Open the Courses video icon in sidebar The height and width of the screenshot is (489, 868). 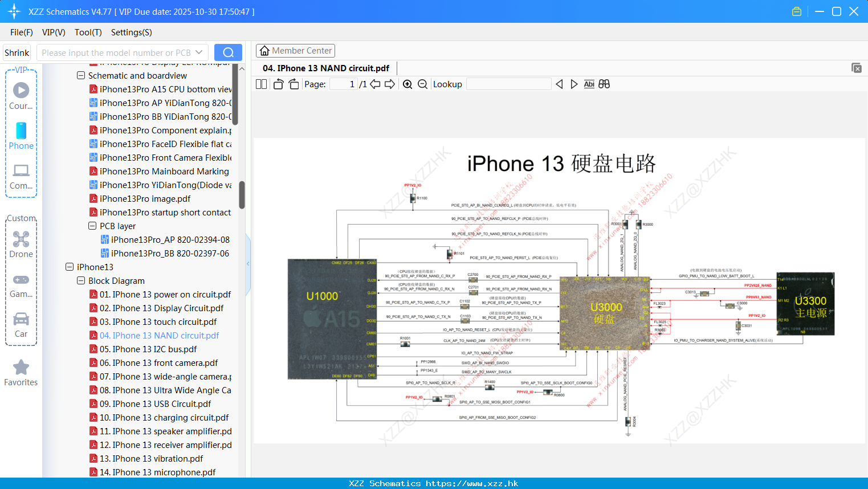(x=21, y=90)
